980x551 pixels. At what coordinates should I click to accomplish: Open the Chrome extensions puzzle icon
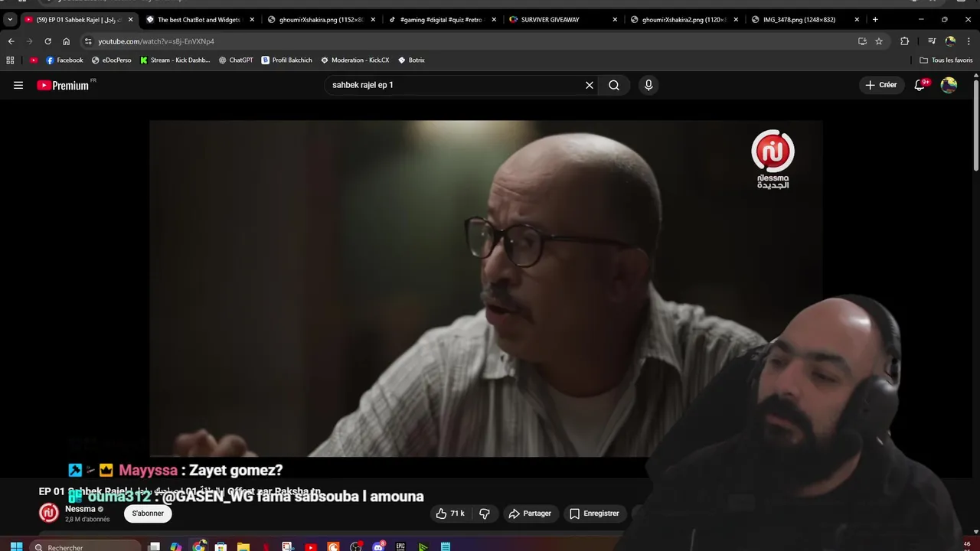pyautogui.click(x=904, y=41)
